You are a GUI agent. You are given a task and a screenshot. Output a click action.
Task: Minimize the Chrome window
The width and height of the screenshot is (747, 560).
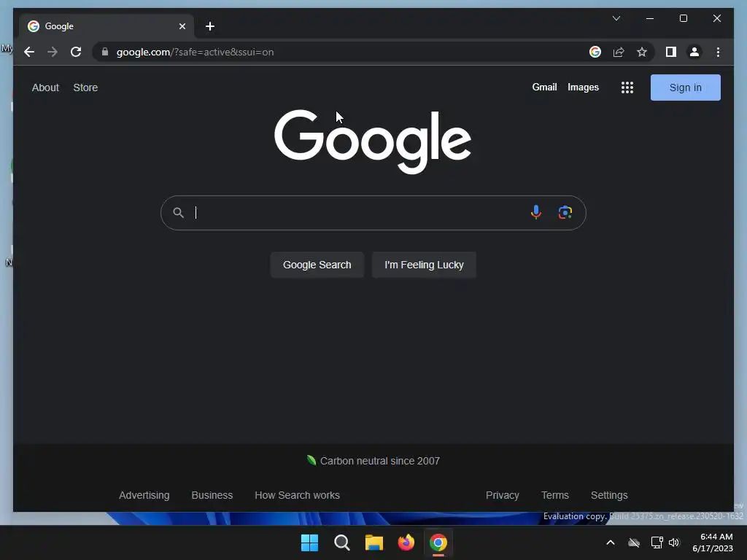point(650,18)
